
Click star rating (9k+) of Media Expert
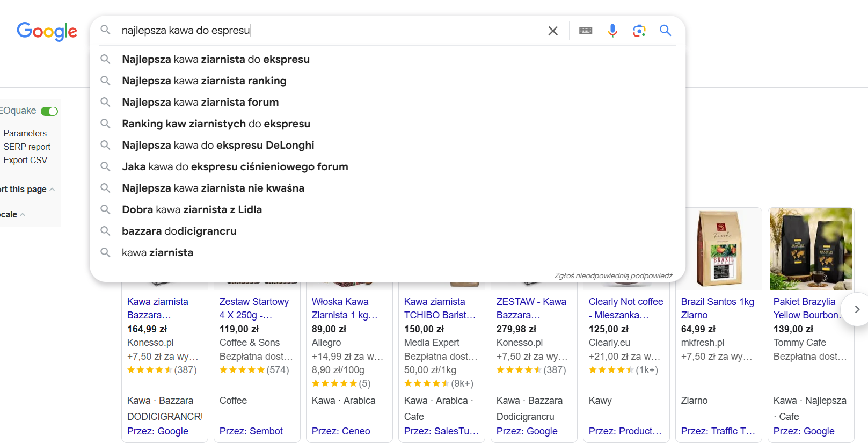point(439,383)
